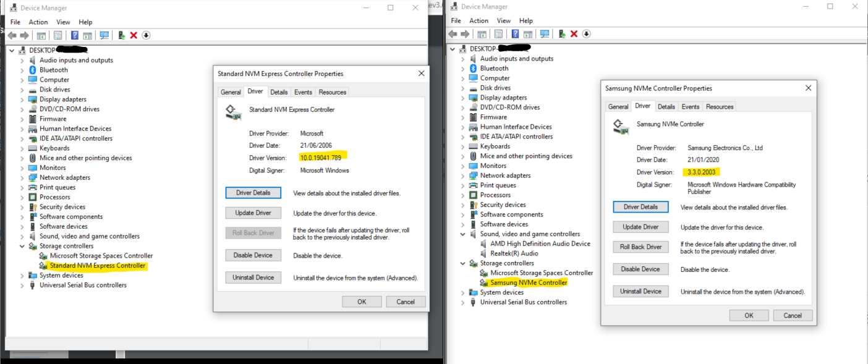
Task: Click Update Driver in Standard NVM Express dialog
Action: pos(253,213)
